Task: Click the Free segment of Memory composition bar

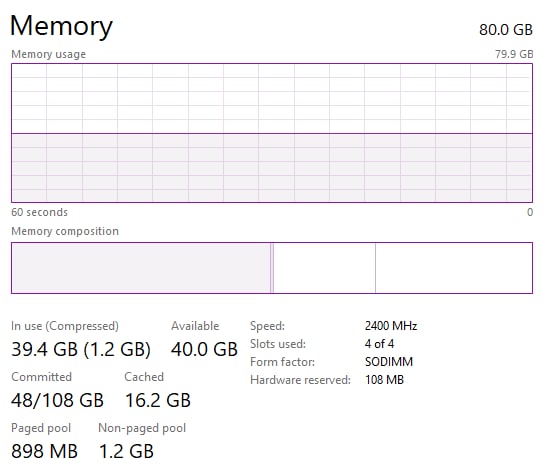Action: [x=454, y=268]
